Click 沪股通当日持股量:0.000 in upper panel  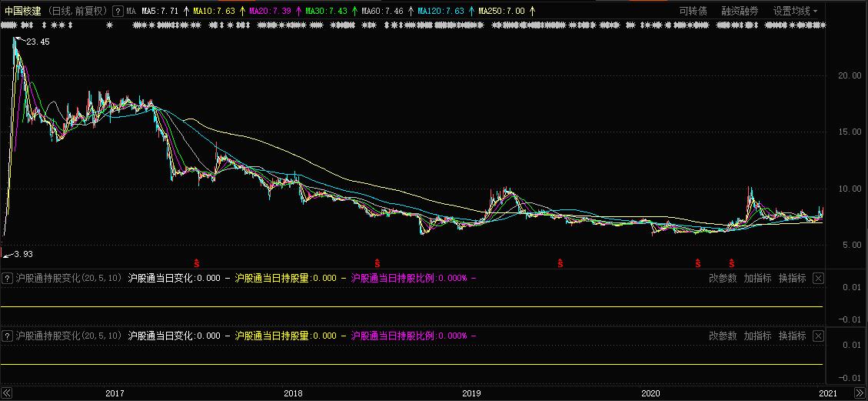pos(286,278)
